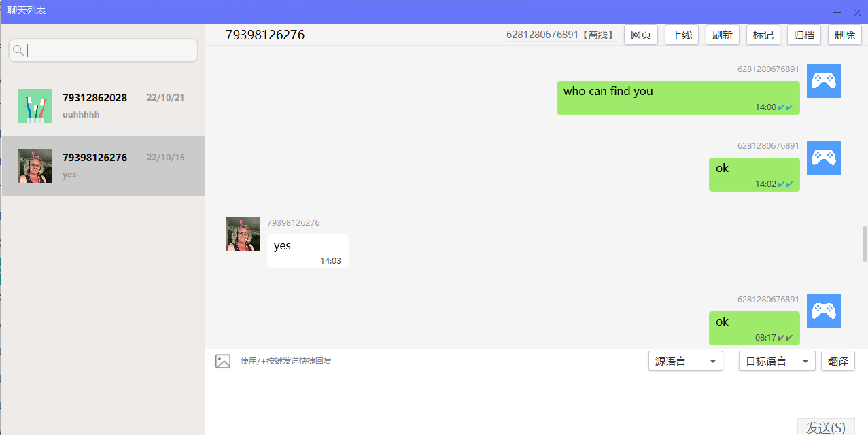Click the 翻译 translate button

pyautogui.click(x=838, y=362)
